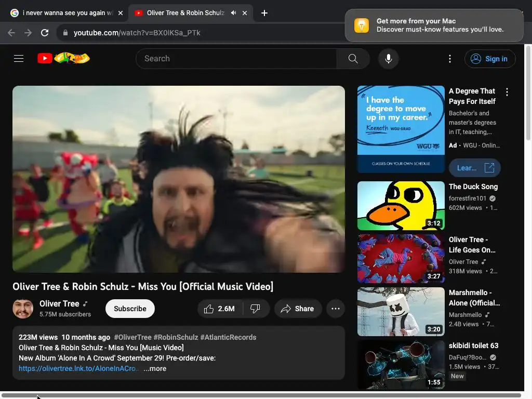View site info via lock icon
532x399 pixels.
(x=65, y=33)
